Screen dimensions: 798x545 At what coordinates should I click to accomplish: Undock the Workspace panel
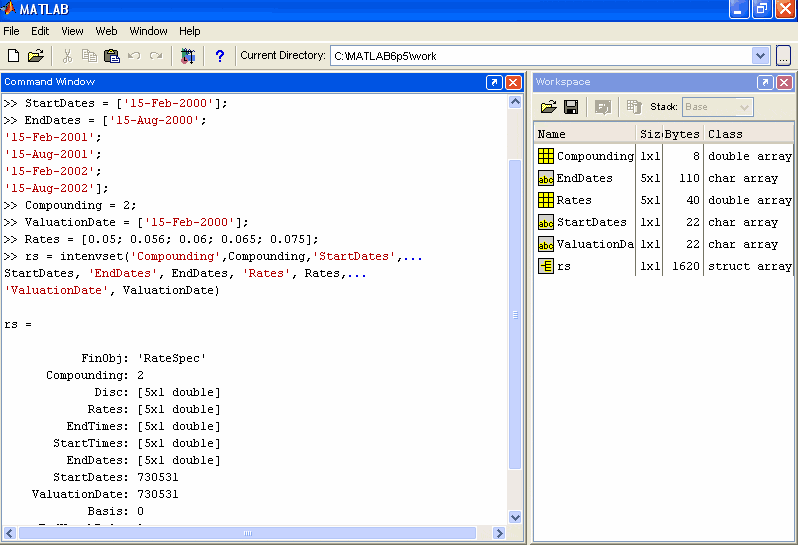tap(765, 82)
